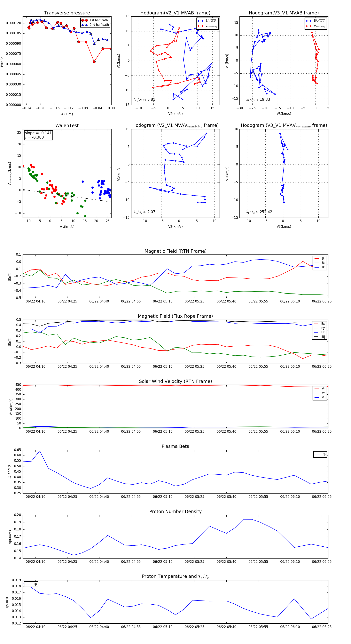
Task: Select the βp legend entry in Plasma Beta
Action: click(320, 454)
